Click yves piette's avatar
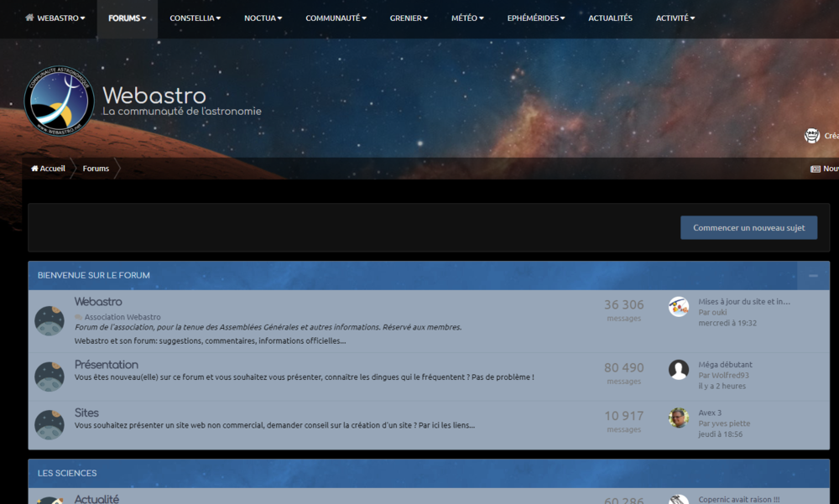This screenshot has width=839, height=504. click(679, 418)
